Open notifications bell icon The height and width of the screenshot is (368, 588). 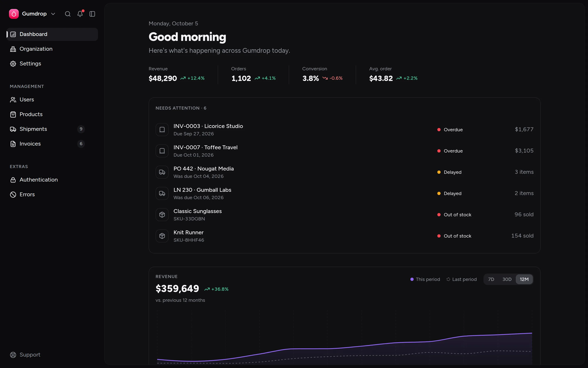pos(80,14)
